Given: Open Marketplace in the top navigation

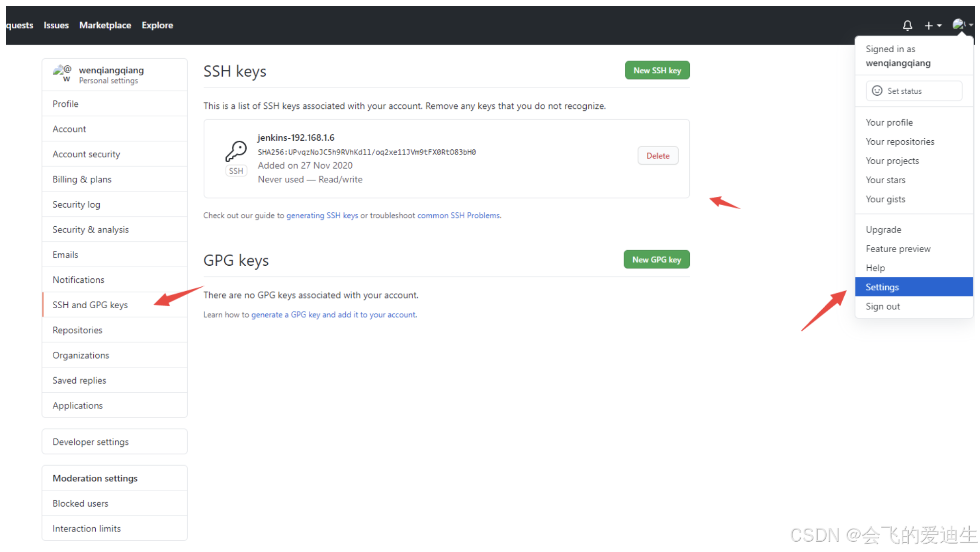Looking at the screenshot, I should (105, 25).
